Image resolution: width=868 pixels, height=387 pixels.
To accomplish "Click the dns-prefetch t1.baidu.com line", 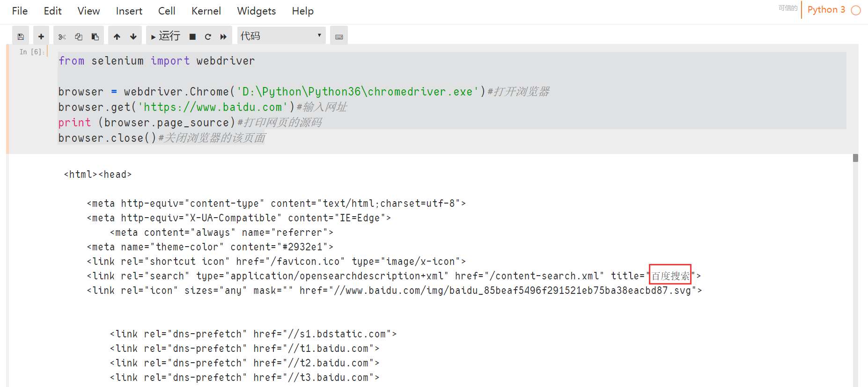I will [244, 349].
